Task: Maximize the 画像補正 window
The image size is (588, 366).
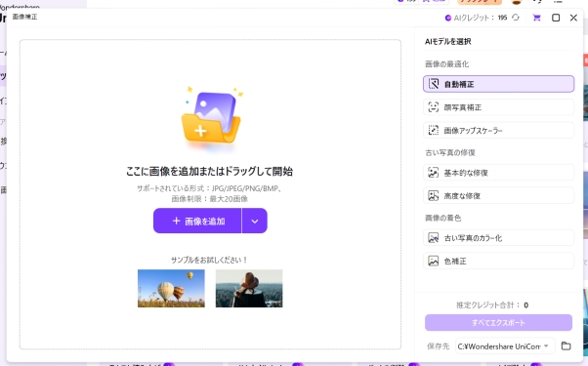Action: tap(556, 18)
